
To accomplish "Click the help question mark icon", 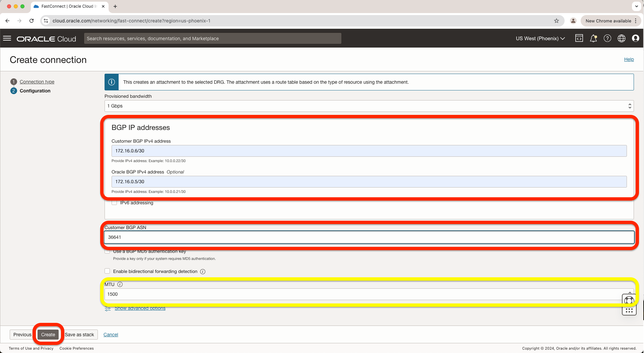I will click(607, 39).
